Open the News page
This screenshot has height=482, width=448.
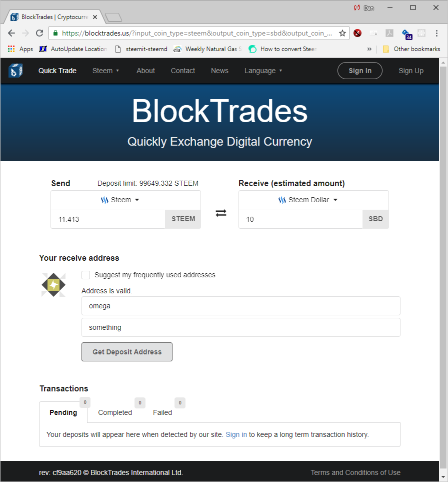coord(219,71)
